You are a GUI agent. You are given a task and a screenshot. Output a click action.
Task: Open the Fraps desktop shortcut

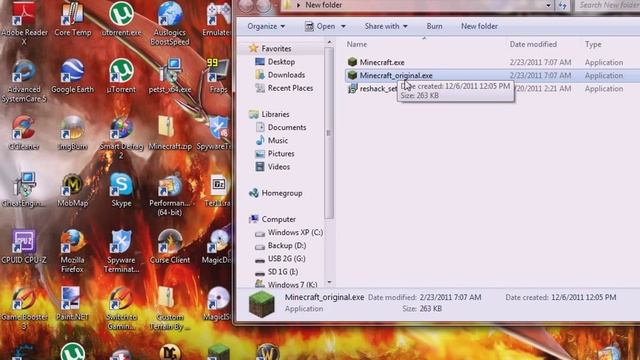coord(218,76)
